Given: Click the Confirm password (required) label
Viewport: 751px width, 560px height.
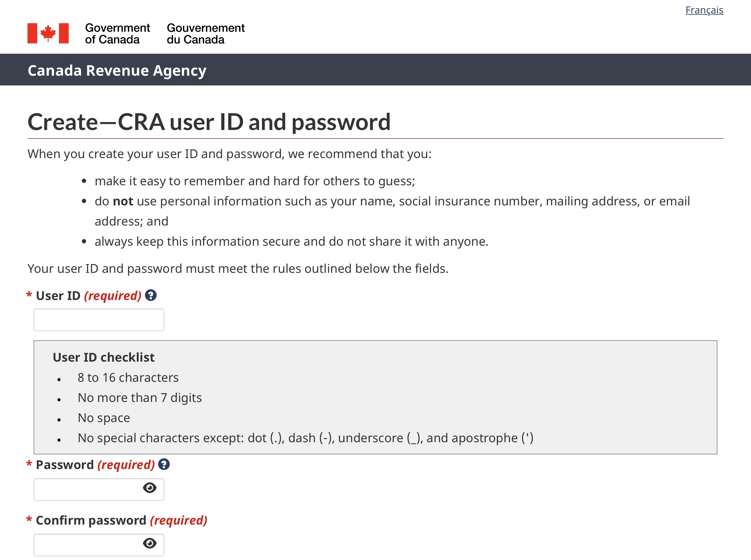Looking at the screenshot, I should click(x=121, y=520).
